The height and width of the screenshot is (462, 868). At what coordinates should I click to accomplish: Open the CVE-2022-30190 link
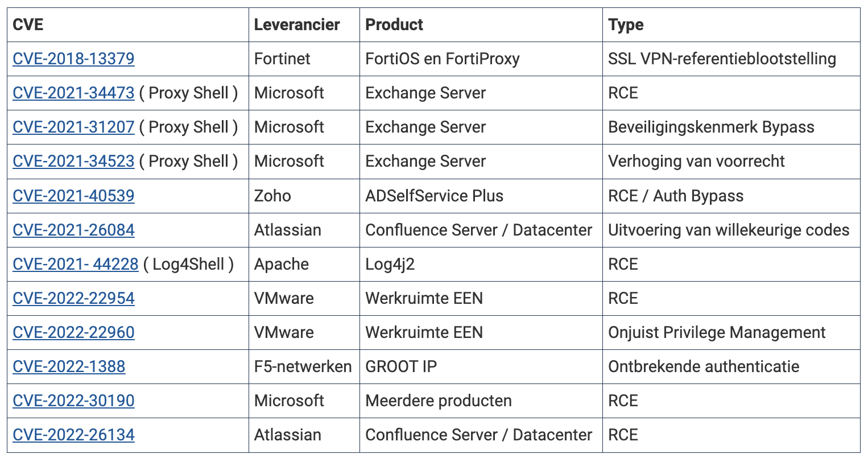point(73,401)
